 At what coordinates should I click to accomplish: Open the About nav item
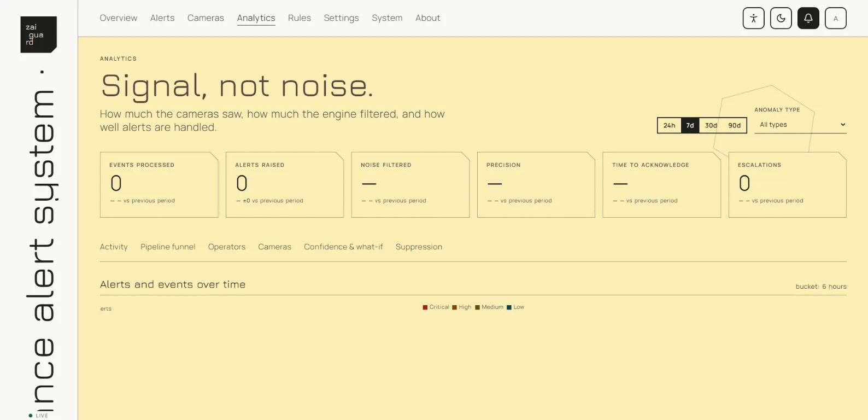(427, 18)
